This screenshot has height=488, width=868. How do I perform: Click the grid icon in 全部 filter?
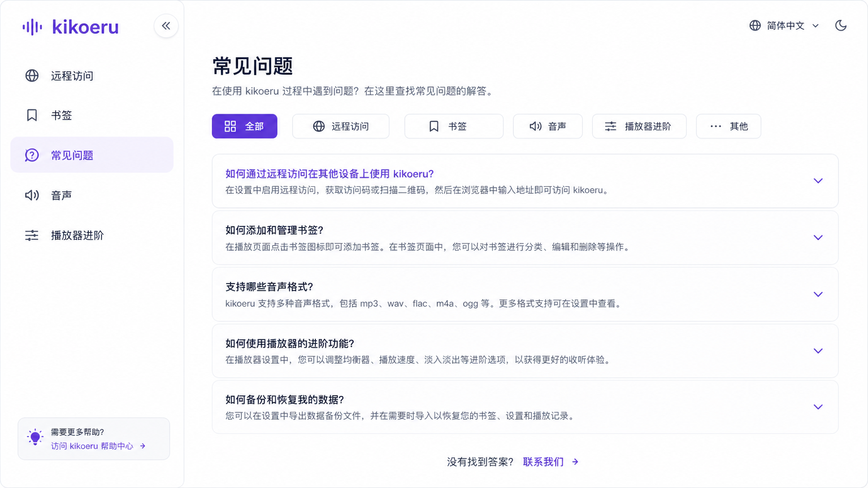(230, 127)
